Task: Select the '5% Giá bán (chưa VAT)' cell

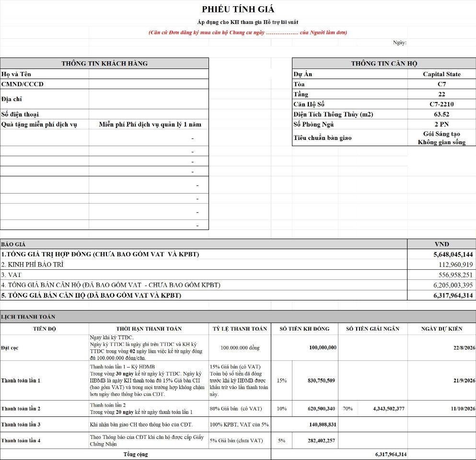Action: point(240,440)
